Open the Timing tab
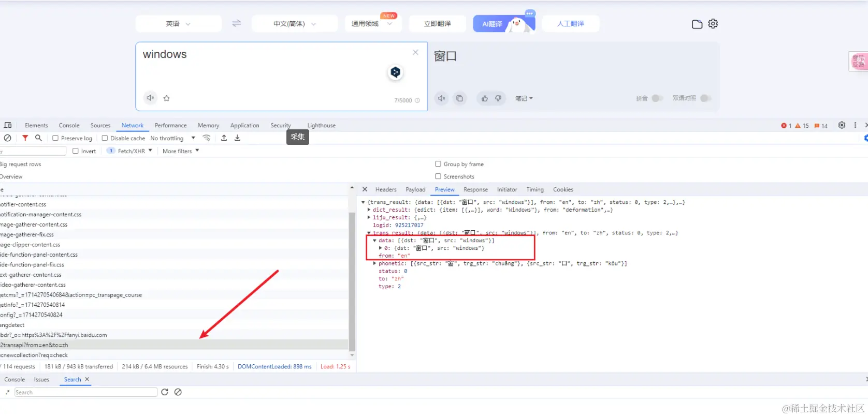Image resolution: width=868 pixels, height=417 pixels. 535,189
